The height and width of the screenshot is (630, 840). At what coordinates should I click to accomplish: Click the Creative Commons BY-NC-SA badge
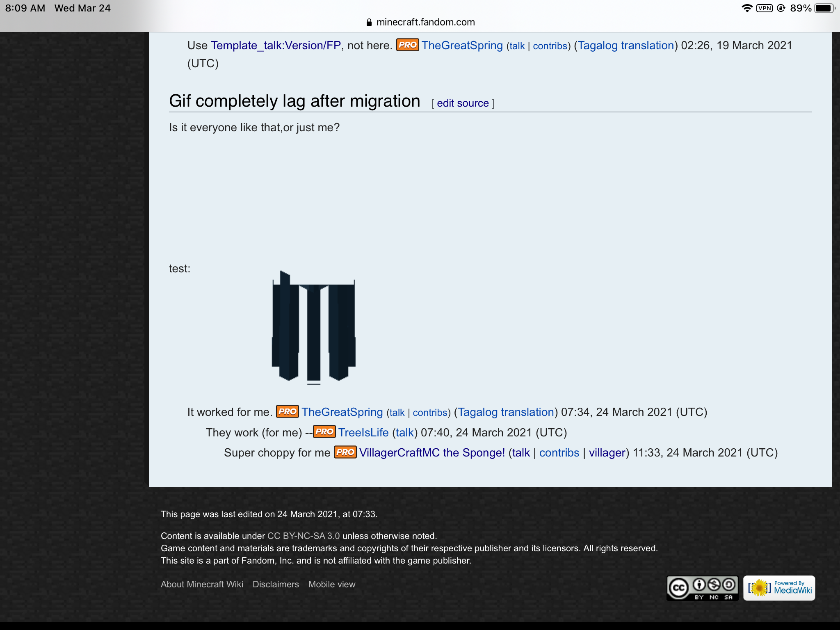[702, 589]
